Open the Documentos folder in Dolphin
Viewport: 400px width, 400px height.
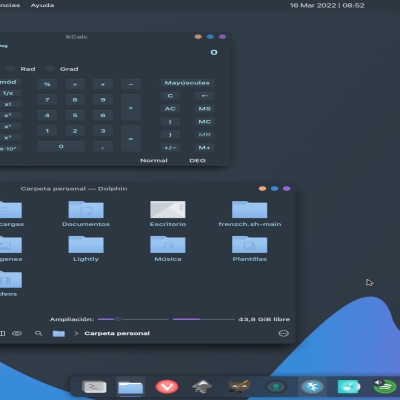pos(86,214)
